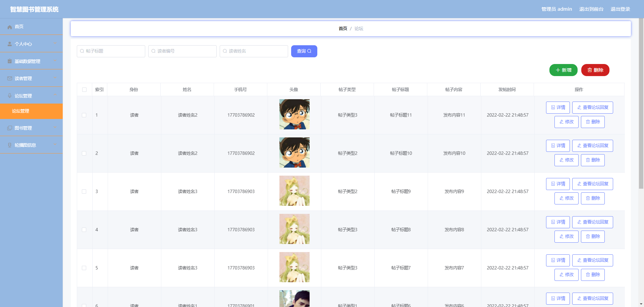Click 退出到前台 in the top bar
Image resolution: width=644 pixels, height=307 pixels.
pos(591,9)
